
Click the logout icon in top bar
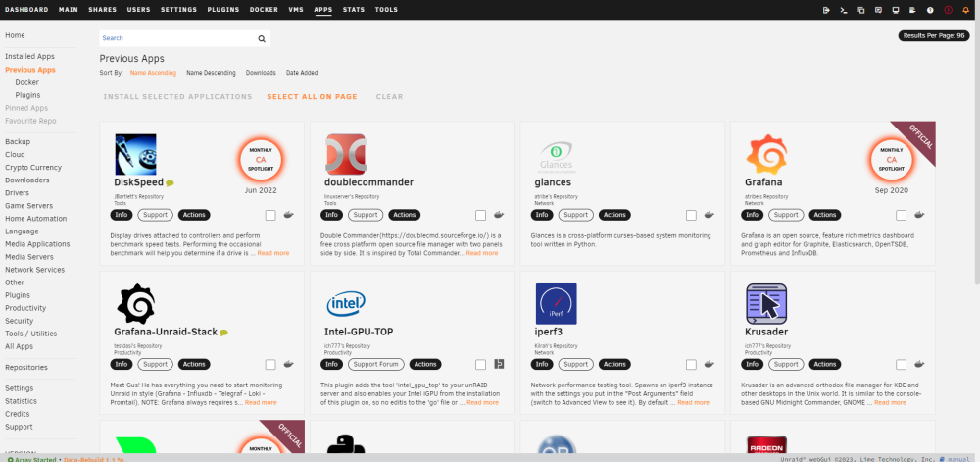click(x=826, y=10)
